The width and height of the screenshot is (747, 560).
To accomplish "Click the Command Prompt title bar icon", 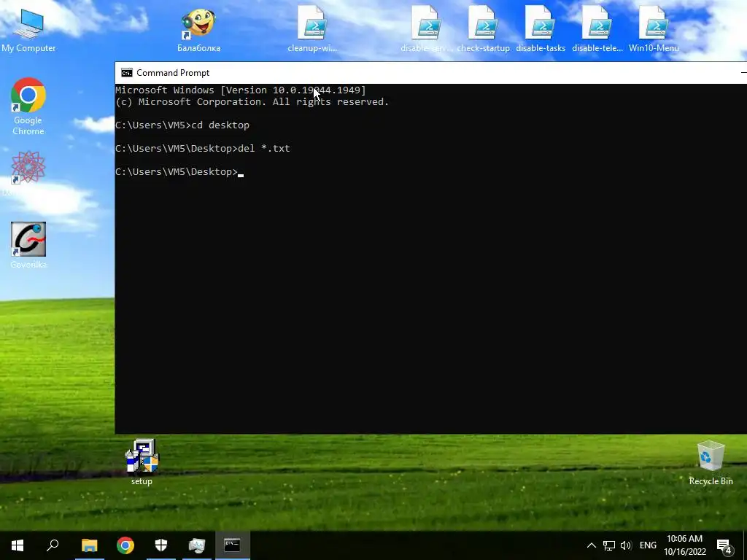I will point(127,73).
